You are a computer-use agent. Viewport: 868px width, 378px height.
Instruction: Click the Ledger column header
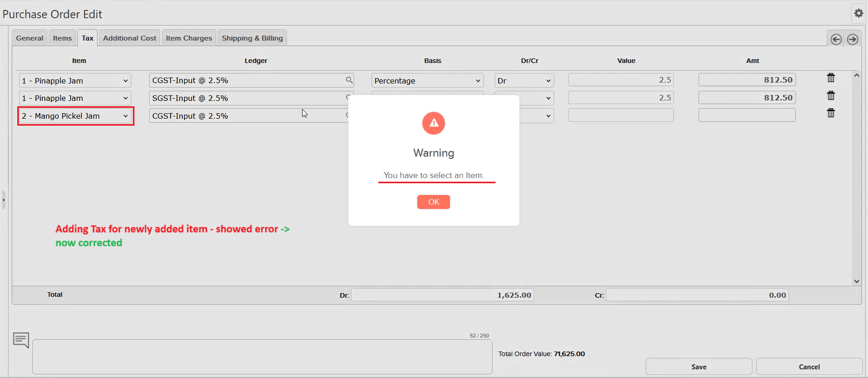point(256,61)
